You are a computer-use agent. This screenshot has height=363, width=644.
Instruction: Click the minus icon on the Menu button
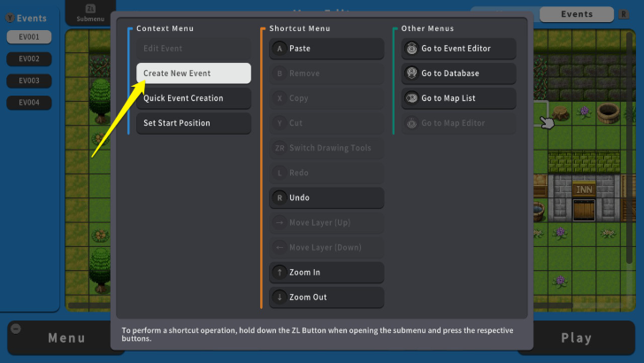point(16,328)
